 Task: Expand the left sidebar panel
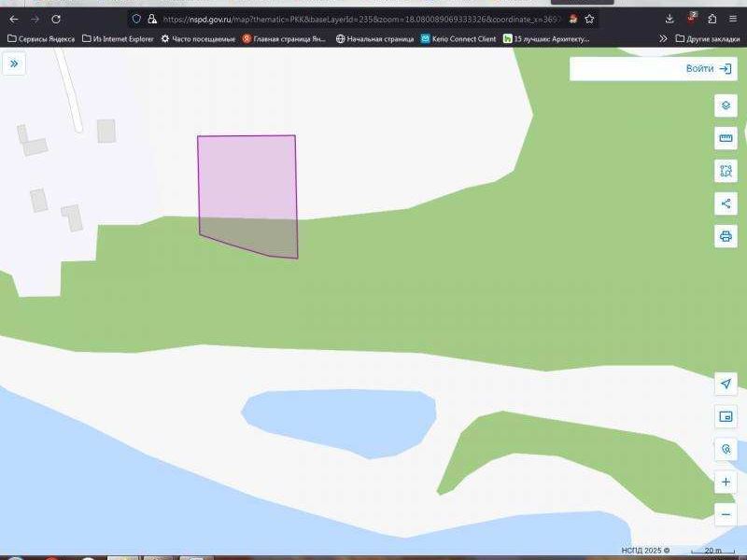14,63
